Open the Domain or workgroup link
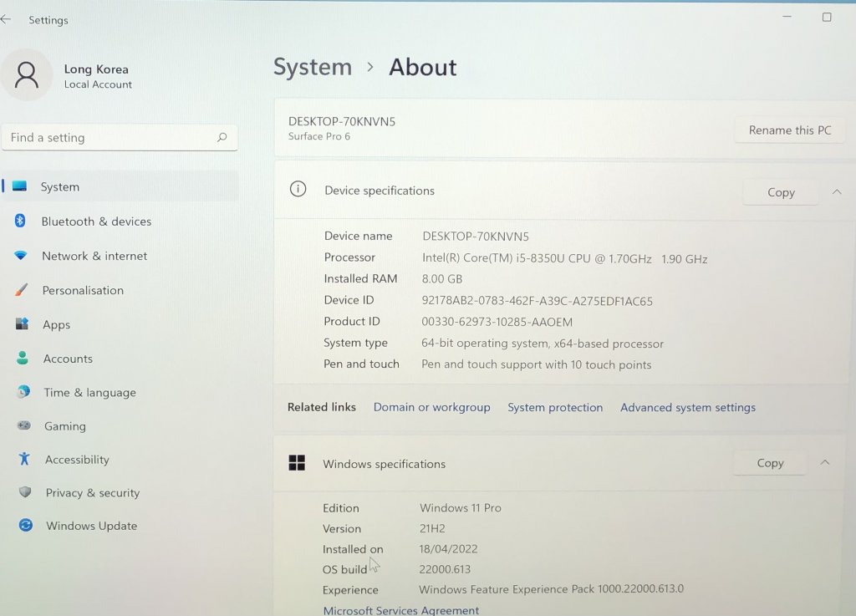Screen dimensions: 856x616 (431, 407)
